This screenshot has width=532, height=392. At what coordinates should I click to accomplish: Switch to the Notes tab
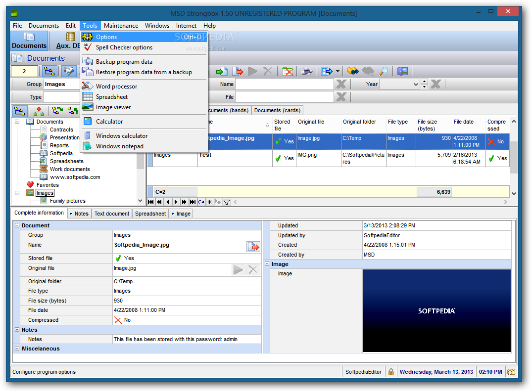pos(79,214)
